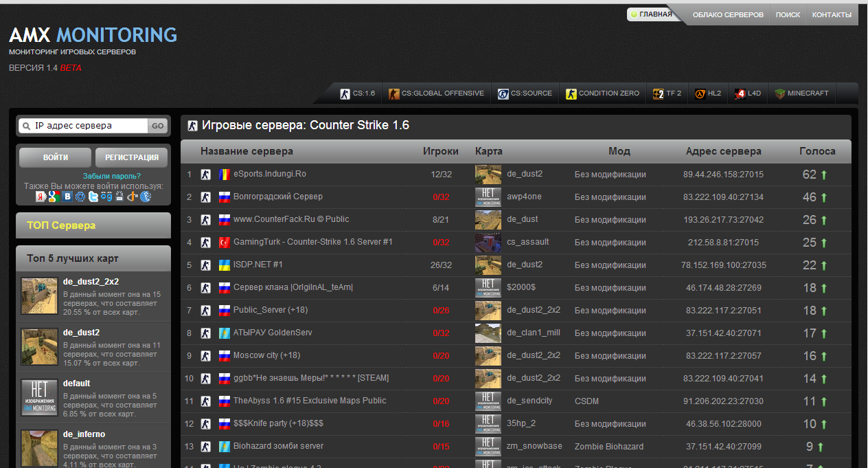Image resolution: width=868 pixels, height=468 pixels.
Task: Click the green arrow for Biohazard зомби server
Action: coord(820,447)
